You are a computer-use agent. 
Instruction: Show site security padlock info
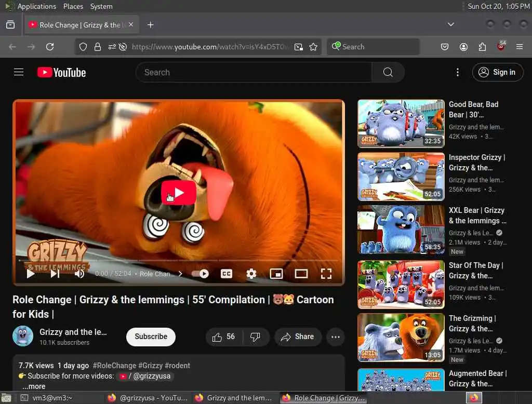(x=98, y=47)
